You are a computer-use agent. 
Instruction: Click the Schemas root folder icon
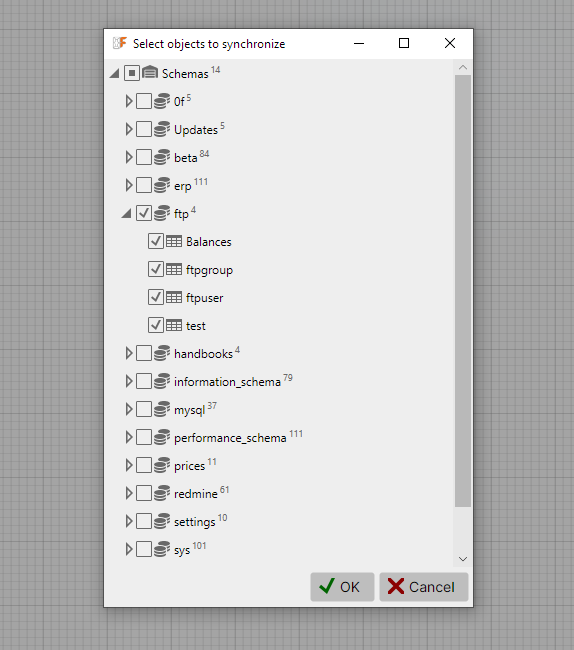click(x=150, y=73)
